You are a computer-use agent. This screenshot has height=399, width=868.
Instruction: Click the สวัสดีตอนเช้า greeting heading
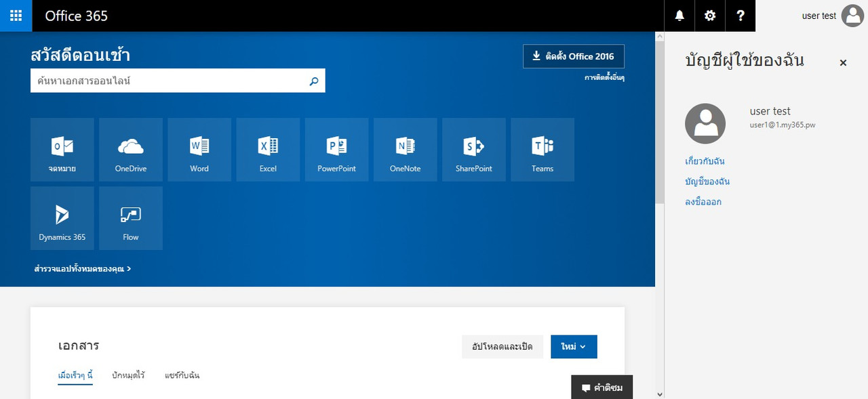[x=81, y=55]
